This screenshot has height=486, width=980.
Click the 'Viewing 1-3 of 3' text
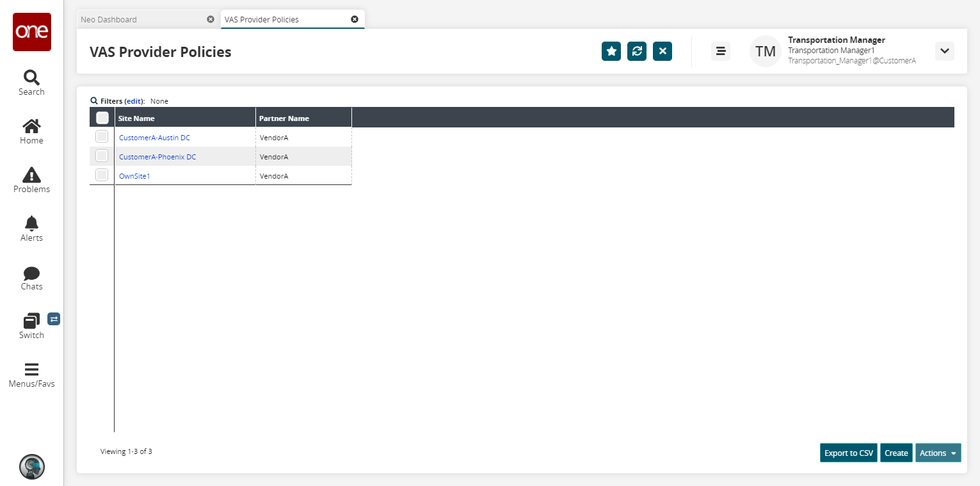pyautogui.click(x=126, y=451)
